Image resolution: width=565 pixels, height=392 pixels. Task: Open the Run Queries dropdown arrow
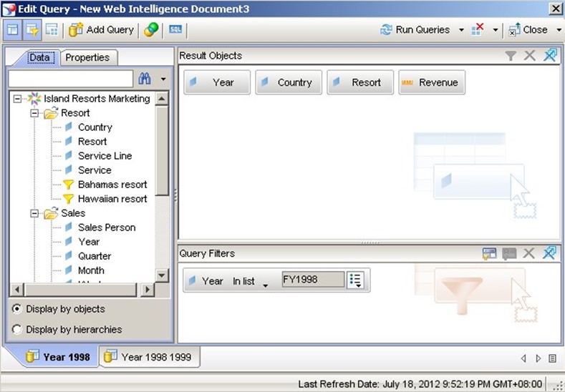pos(461,30)
